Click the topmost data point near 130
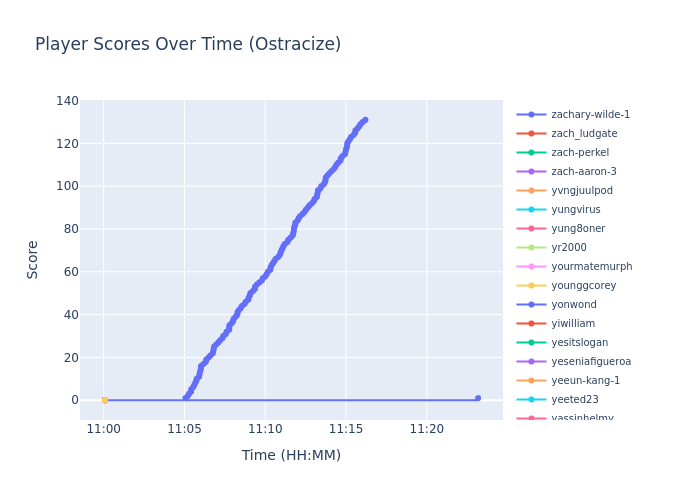This screenshot has width=700, height=500. coord(365,120)
